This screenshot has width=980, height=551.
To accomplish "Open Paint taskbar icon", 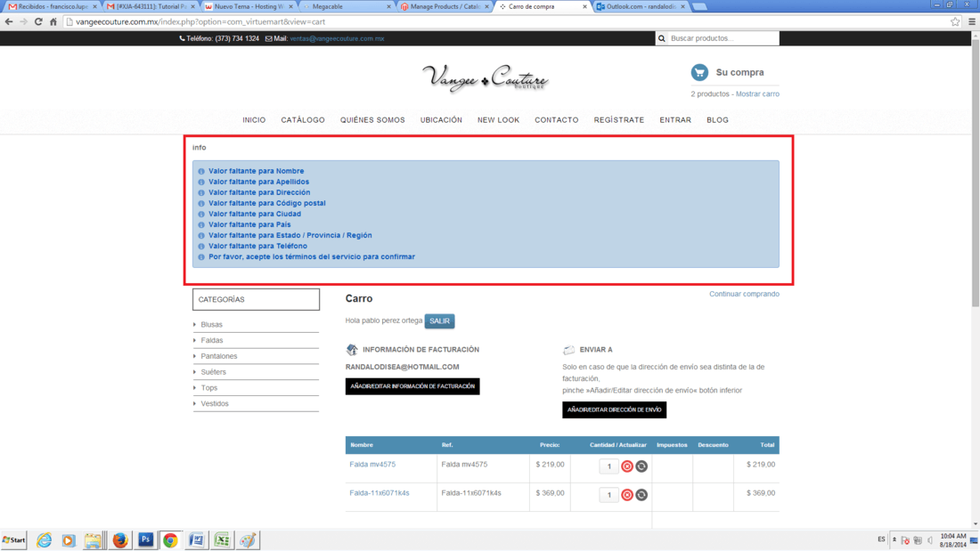I will pos(248,540).
